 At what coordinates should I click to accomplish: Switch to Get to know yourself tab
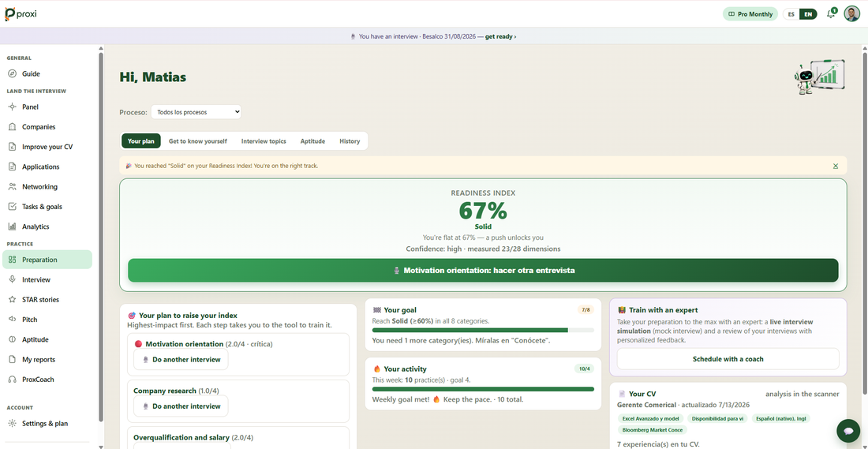click(197, 141)
